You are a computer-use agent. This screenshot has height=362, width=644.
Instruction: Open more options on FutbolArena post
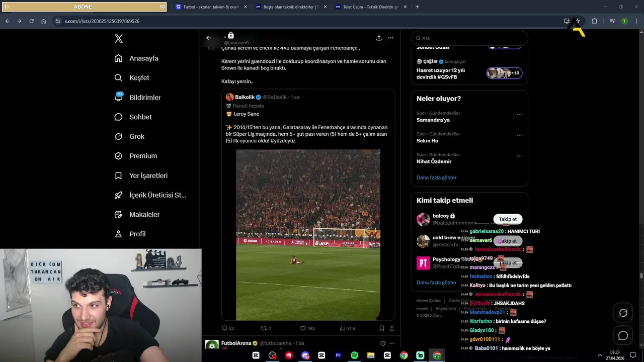point(392,343)
